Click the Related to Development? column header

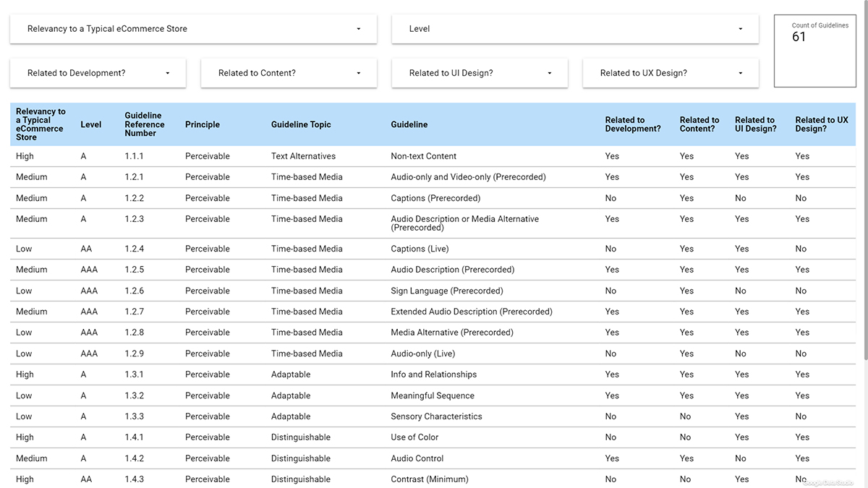click(x=633, y=124)
